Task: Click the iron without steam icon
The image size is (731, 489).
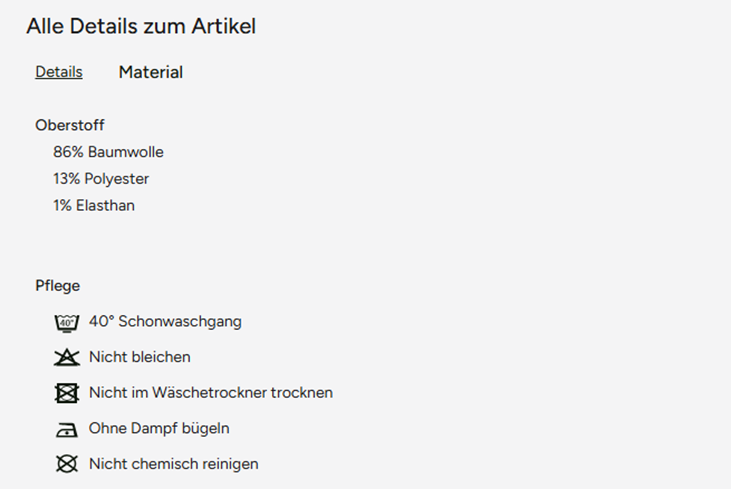Action: pos(66,429)
